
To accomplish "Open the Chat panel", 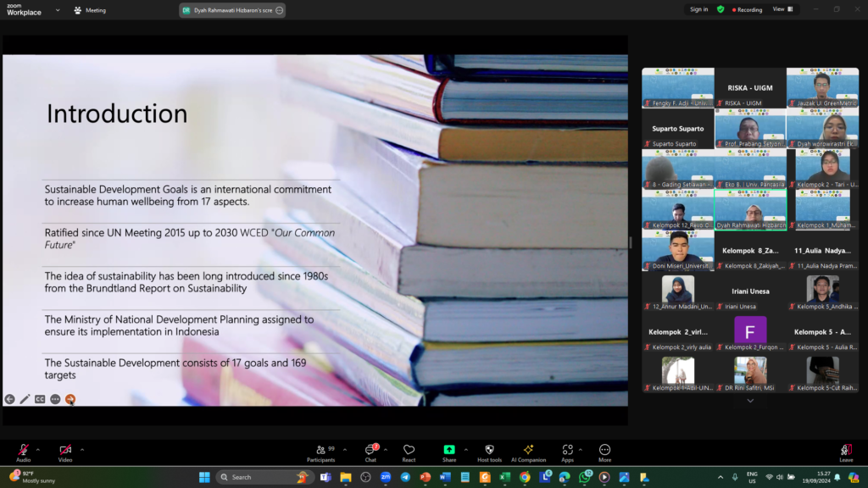I will click(370, 453).
